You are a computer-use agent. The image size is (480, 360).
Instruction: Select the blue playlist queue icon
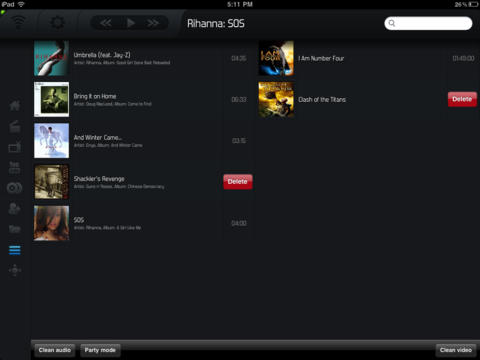pyautogui.click(x=15, y=250)
